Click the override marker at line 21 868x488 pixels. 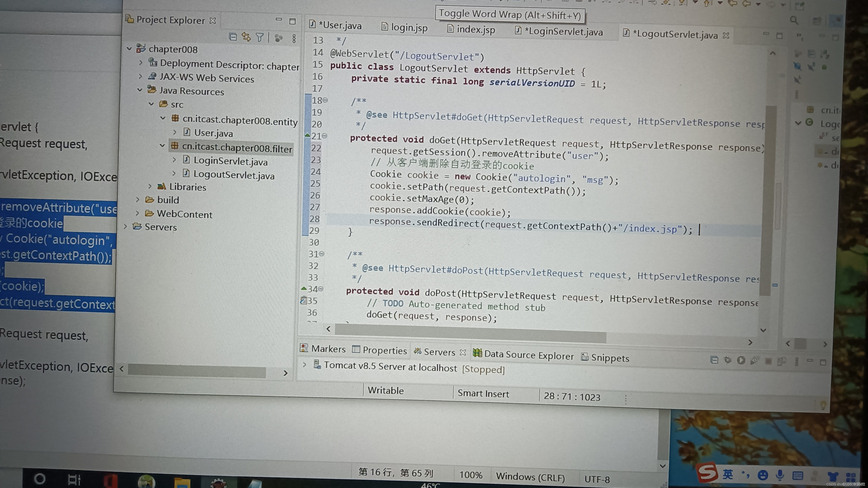(x=307, y=136)
